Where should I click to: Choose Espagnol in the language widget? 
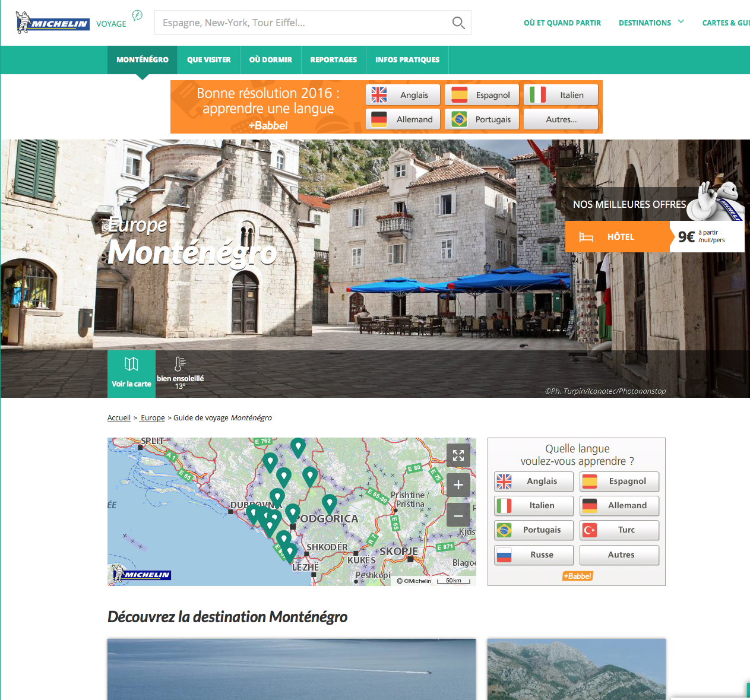point(619,481)
